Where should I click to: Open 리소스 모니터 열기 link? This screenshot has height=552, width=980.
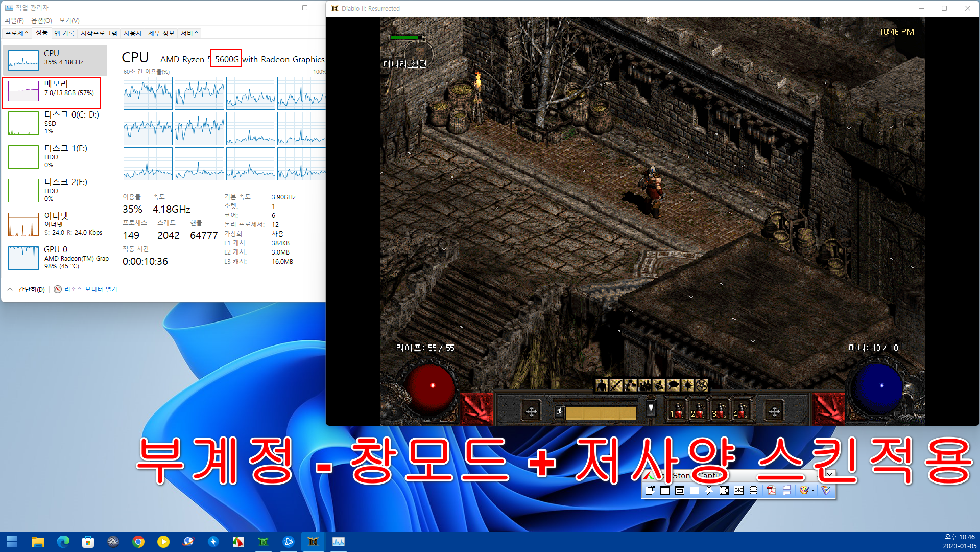point(86,289)
